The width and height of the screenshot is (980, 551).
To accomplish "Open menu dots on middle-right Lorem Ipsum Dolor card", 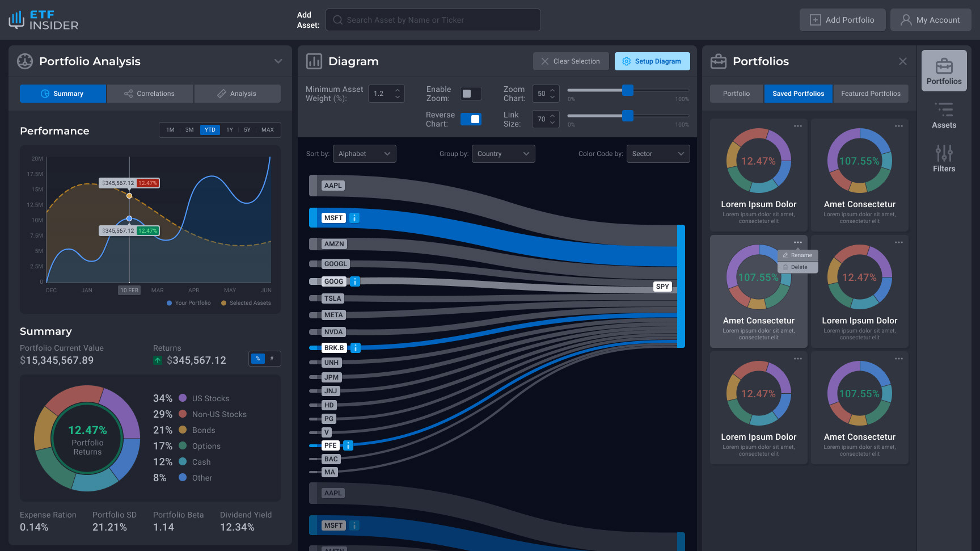I will coord(899,242).
